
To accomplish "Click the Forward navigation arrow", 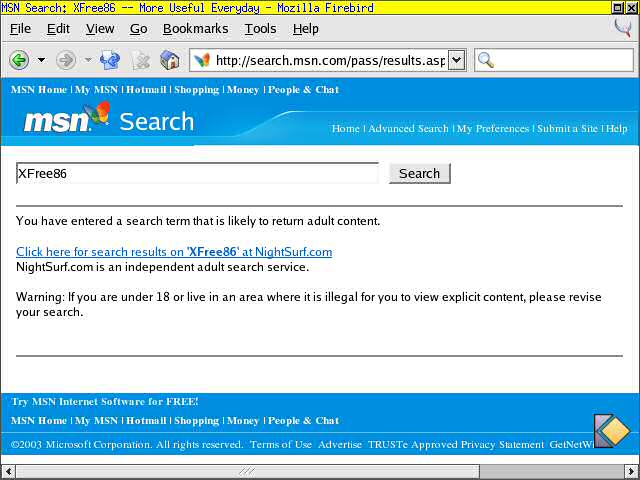I will click(66, 60).
